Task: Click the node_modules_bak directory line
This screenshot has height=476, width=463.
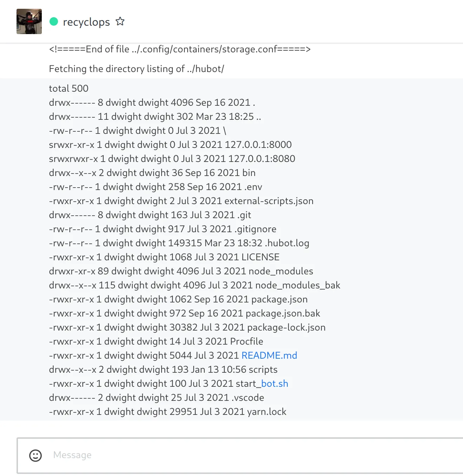Action: pyautogui.click(x=194, y=285)
